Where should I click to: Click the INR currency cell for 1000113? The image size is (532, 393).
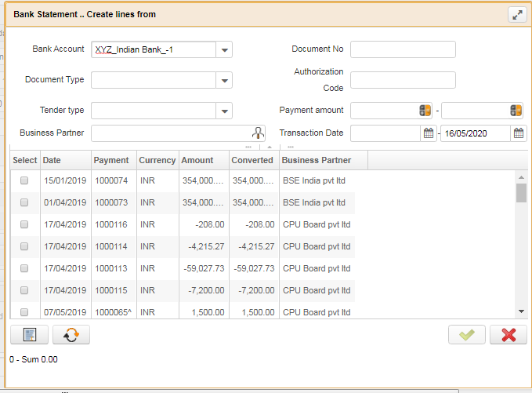[147, 269]
